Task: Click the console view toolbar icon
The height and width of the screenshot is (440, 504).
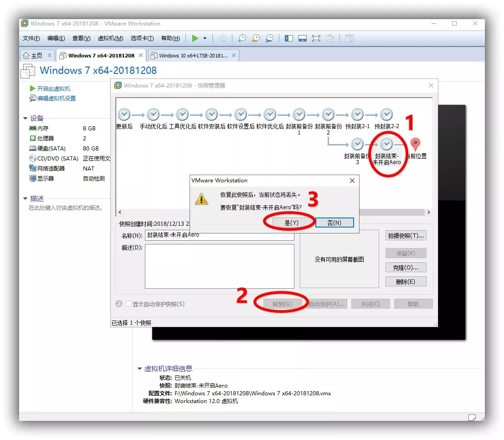Action: click(350, 39)
